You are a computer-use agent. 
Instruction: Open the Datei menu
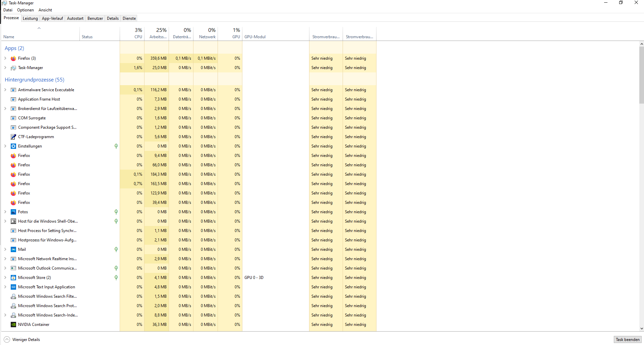8,10
